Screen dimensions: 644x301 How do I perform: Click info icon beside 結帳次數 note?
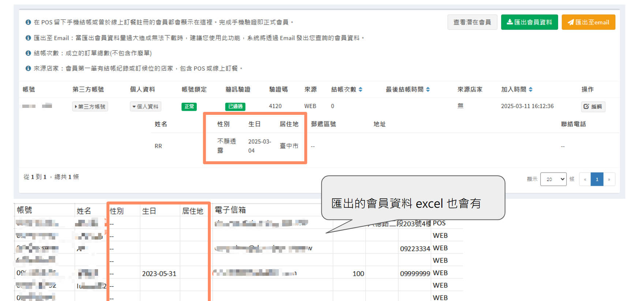(28, 53)
